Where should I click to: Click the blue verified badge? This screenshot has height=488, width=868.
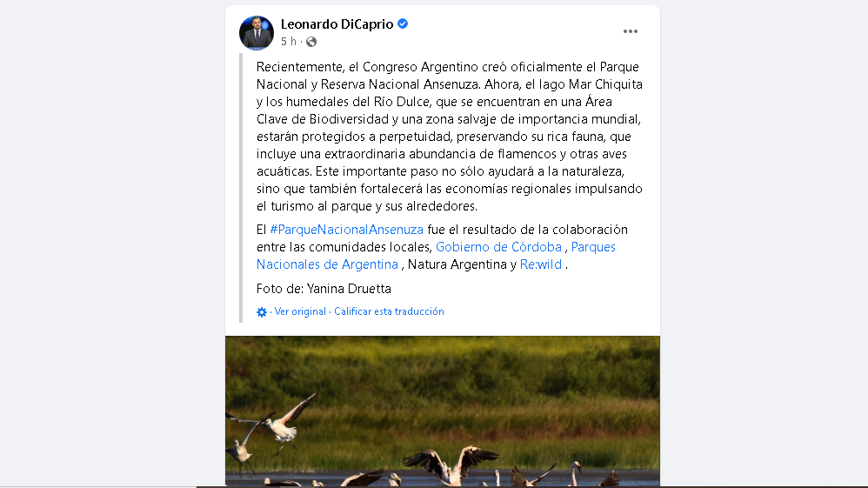coord(403,23)
